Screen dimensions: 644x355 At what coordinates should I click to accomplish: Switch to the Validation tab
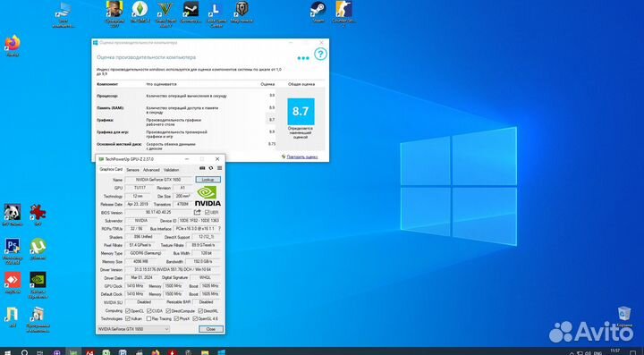click(x=171, y=170)
